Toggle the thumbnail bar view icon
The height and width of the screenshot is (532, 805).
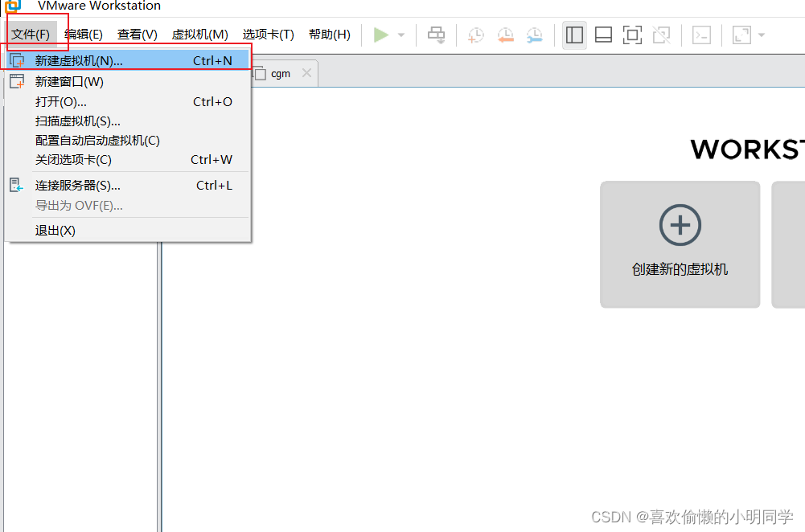pos(603,35)
